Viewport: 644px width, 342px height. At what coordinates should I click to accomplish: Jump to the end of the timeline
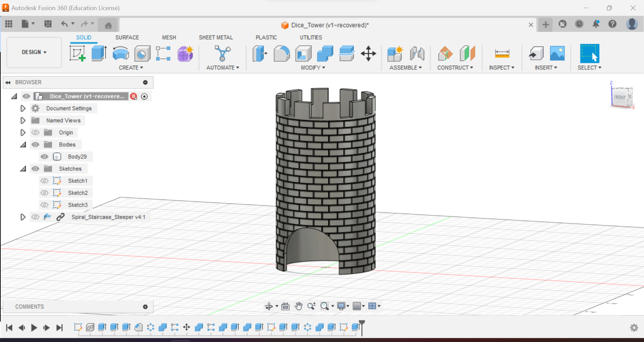click(60, 328)
